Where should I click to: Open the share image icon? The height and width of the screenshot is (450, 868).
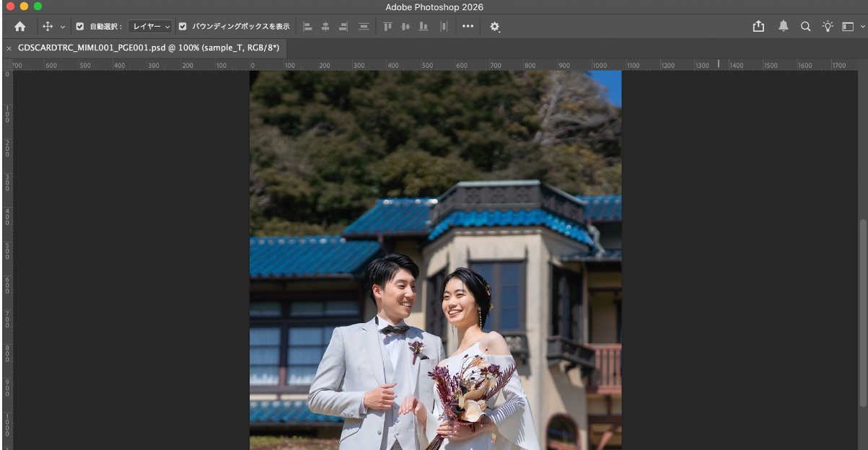click(758, 26)
